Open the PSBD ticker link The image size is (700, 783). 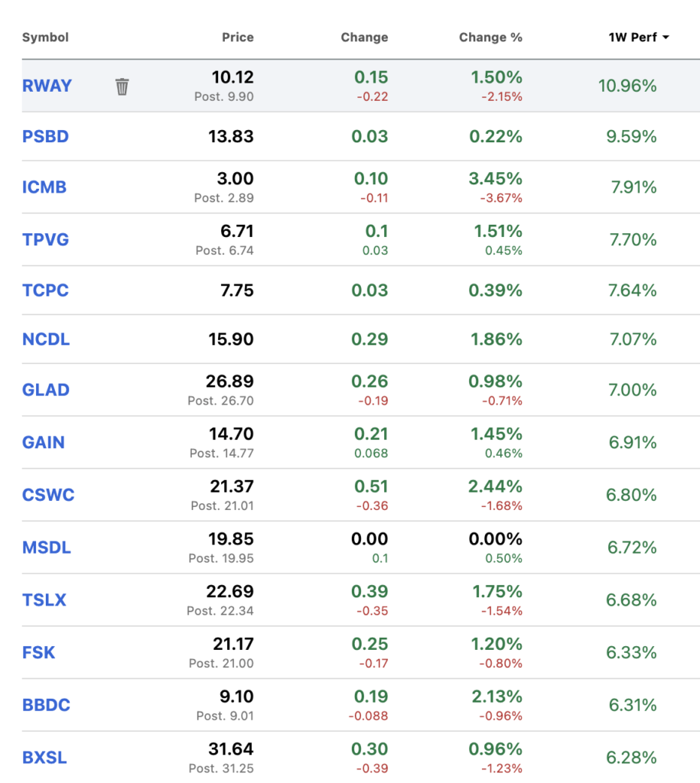(x=45, y=136)
